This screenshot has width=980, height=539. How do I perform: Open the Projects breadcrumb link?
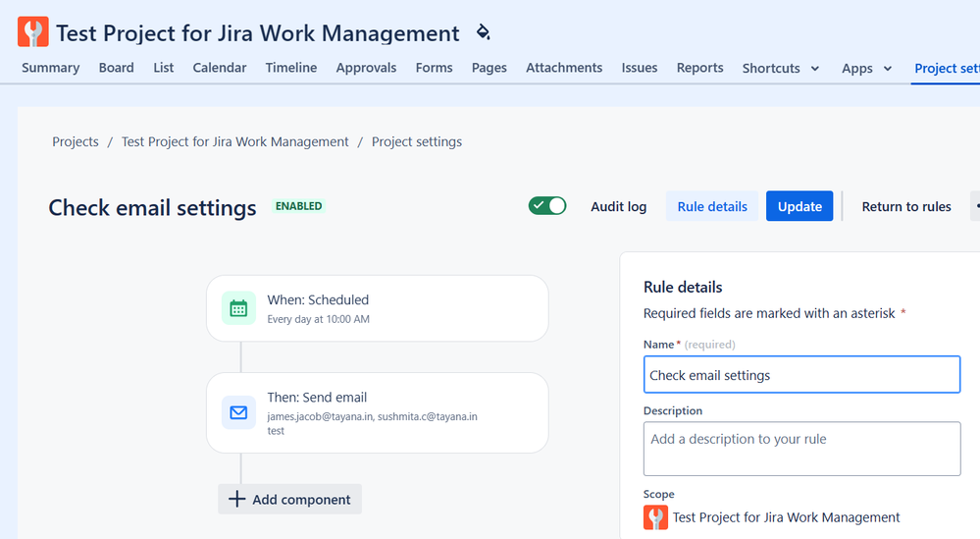(x=76, y=142)
